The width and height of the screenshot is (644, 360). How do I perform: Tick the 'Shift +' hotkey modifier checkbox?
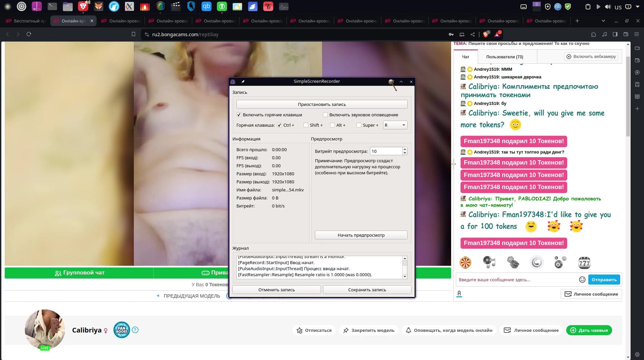coord(306,125)
